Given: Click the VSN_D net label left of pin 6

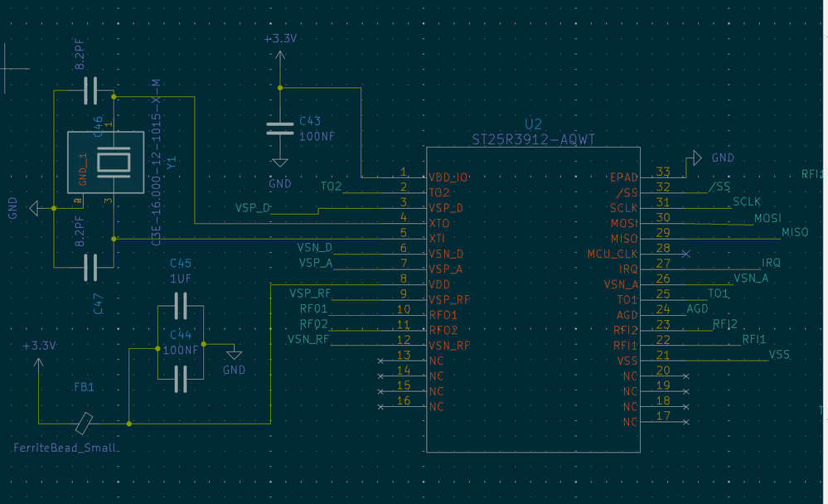Looking at the screenshot, I should [x=315, y=247].
